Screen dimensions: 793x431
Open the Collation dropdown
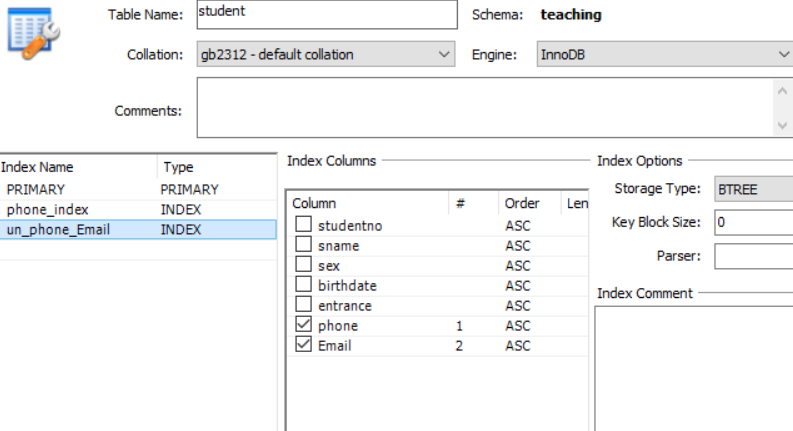[x=326, y=55]
